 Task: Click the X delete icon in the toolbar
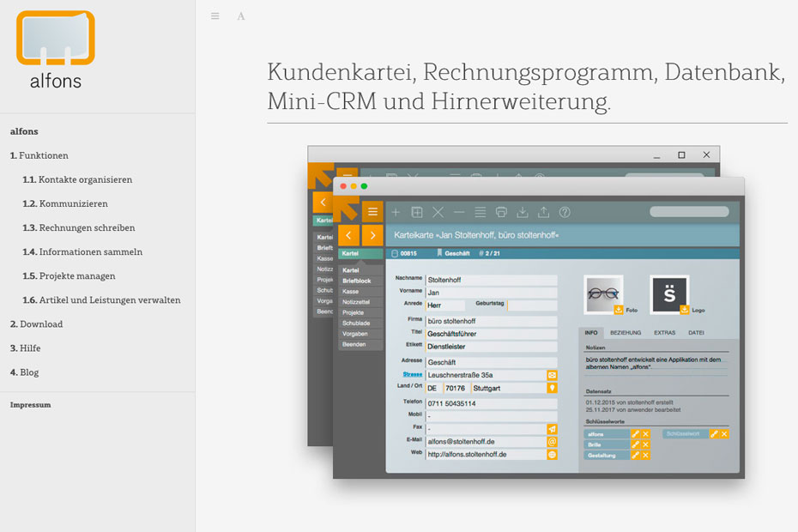[438, 212]
